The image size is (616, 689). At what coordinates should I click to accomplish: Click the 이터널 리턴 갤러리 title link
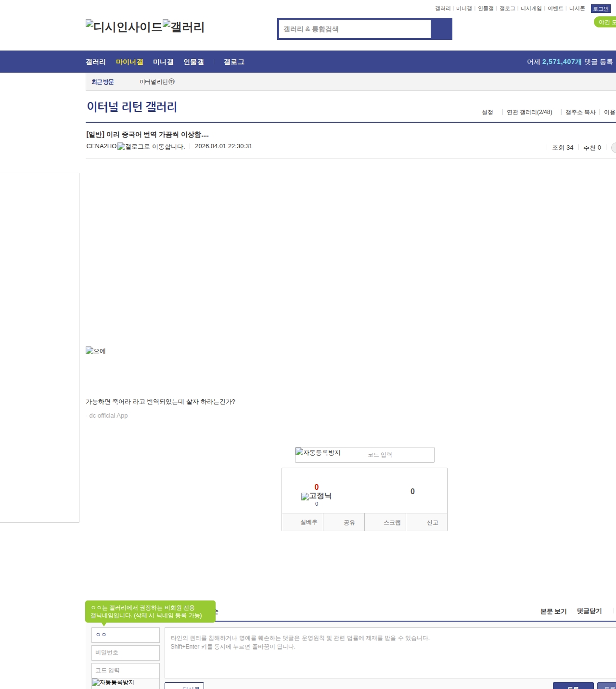coord(132,106)
